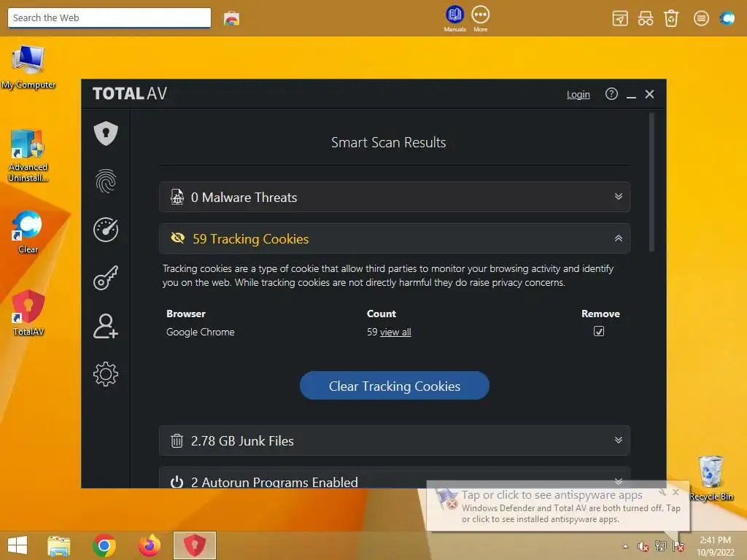Open the Password Vault key sidebar icon
The height and width of the screenshot is (560, 747).
pyautogui.click(x=106, y=278)
